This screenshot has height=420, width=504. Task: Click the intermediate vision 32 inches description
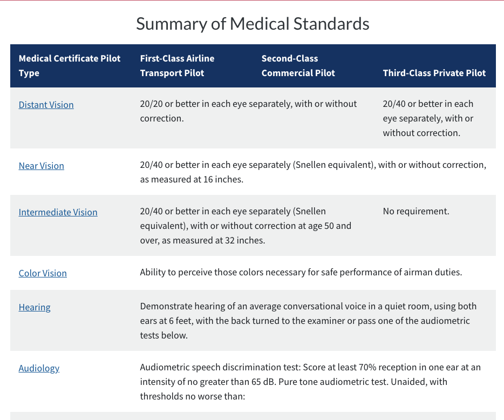click(x=246, y=225)
